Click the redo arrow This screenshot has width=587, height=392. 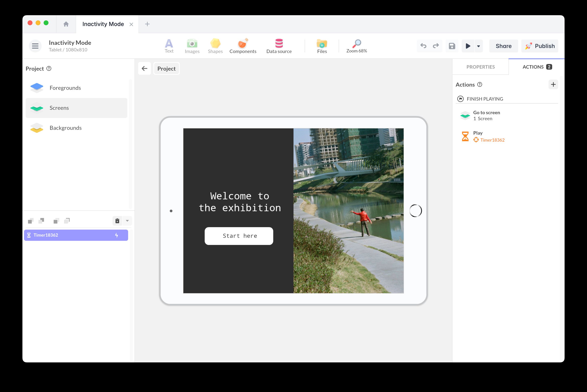436,46
